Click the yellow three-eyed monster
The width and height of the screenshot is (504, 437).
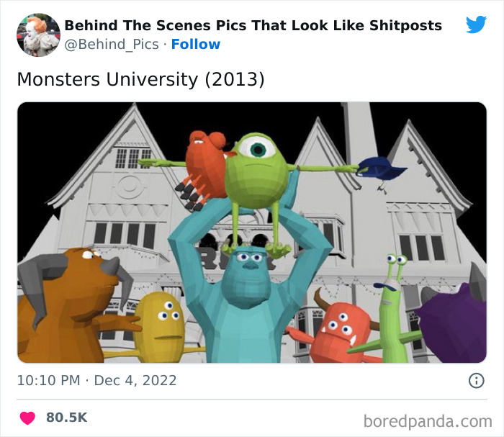(x=159, y=326)
